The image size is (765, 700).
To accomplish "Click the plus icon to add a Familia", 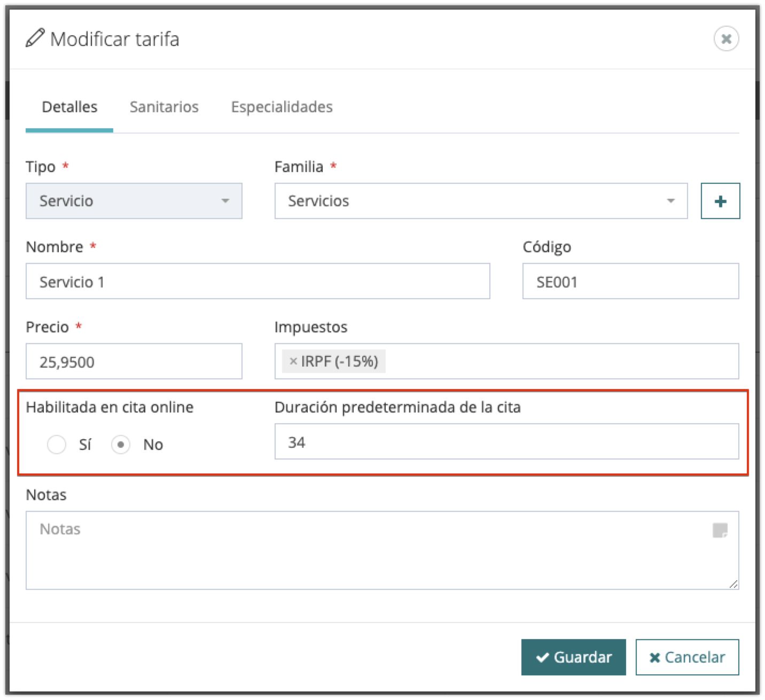I will pos(720,201).
